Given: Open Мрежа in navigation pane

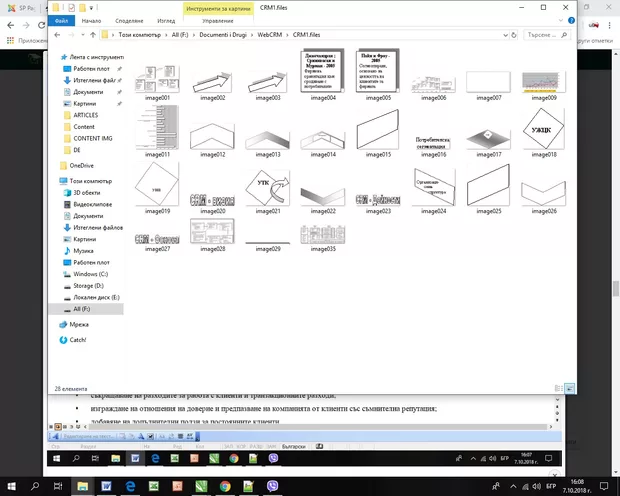Looking at the screenshot, I should (79, 324).
